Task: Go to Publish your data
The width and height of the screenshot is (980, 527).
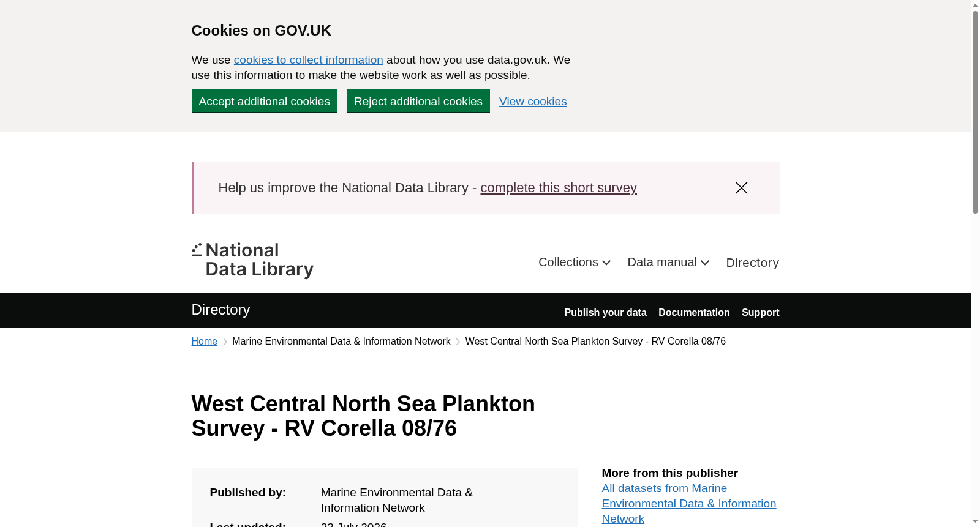Action: tap(605, 312)
